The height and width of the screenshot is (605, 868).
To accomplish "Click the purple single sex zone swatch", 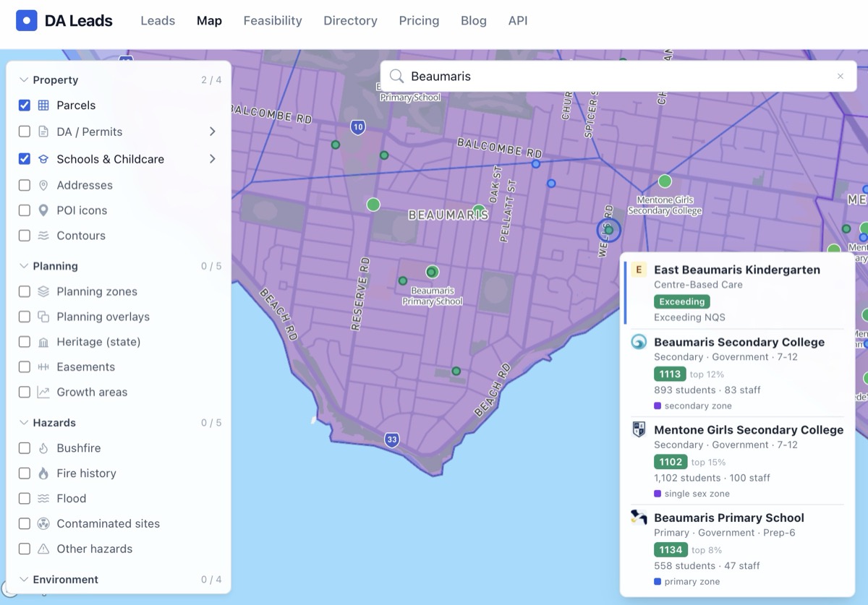I will (x=658, y=494).
